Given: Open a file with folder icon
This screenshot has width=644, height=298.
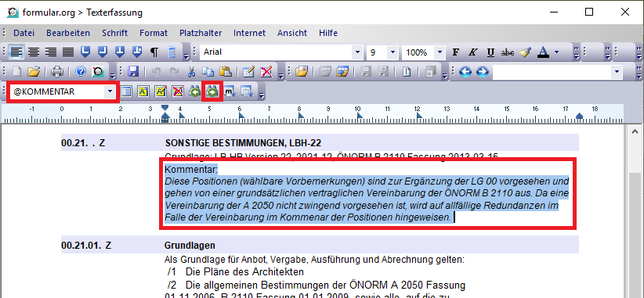Looking at the screenshot, I should click(x=33, y=72).
